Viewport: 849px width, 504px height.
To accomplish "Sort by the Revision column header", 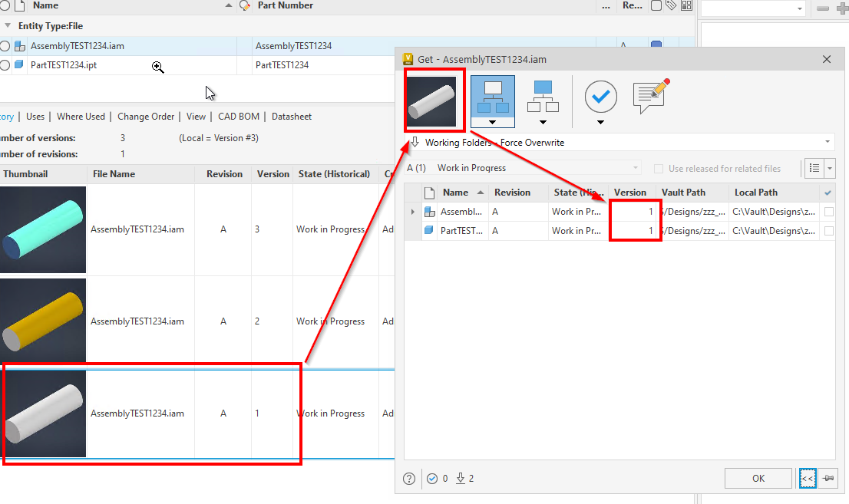I will [223, 173].
